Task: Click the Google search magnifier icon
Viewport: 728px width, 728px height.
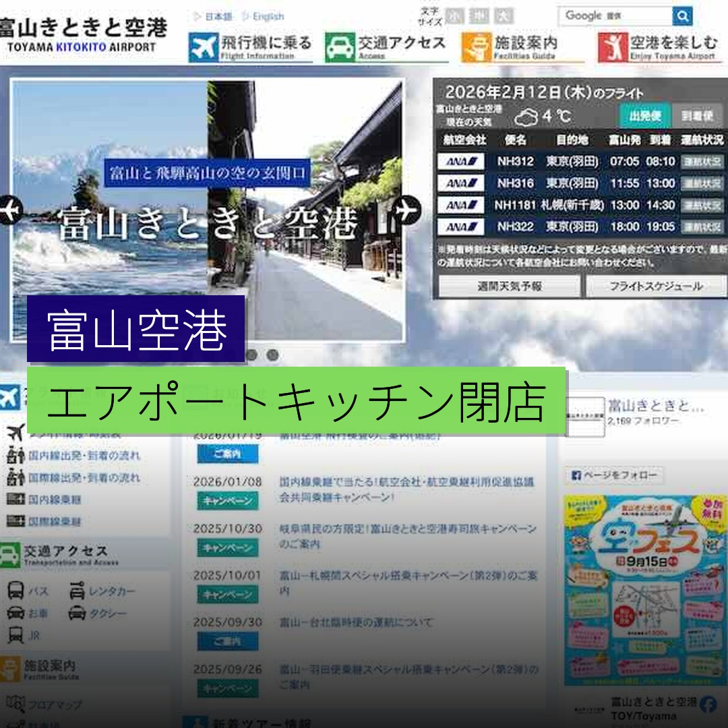Action: (683, 15)
